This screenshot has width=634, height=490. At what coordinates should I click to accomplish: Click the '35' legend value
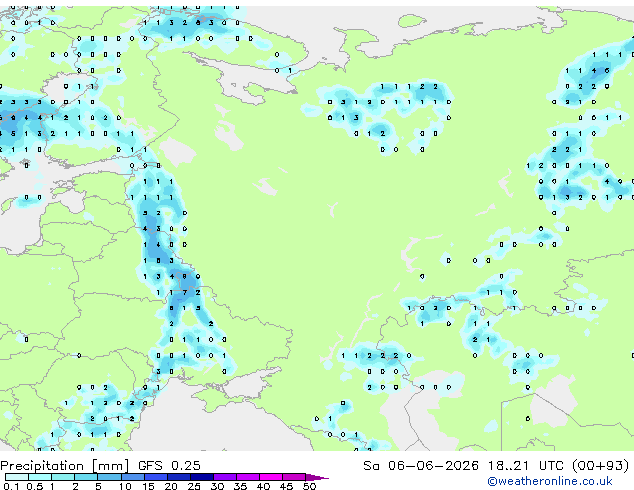point(240,486)
